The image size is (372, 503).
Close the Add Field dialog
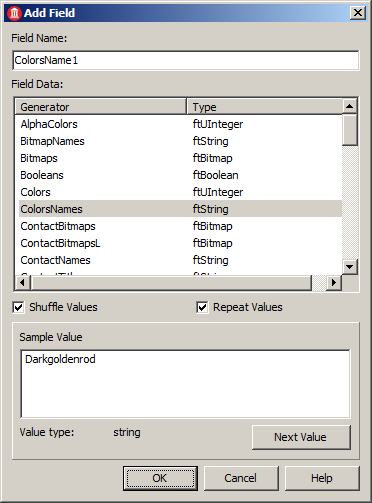358,13
